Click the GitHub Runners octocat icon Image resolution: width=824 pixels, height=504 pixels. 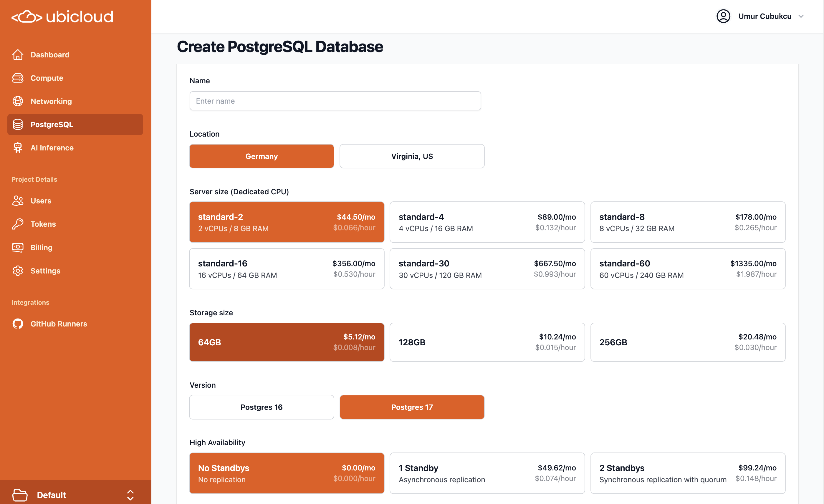[x=18, y=324]
